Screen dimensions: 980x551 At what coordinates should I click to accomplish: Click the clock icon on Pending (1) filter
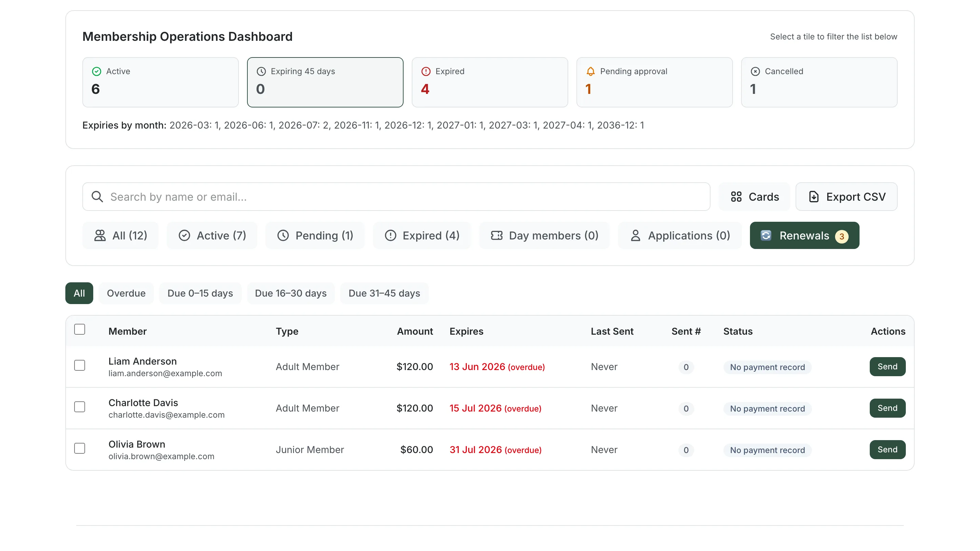tap(283, 235)
